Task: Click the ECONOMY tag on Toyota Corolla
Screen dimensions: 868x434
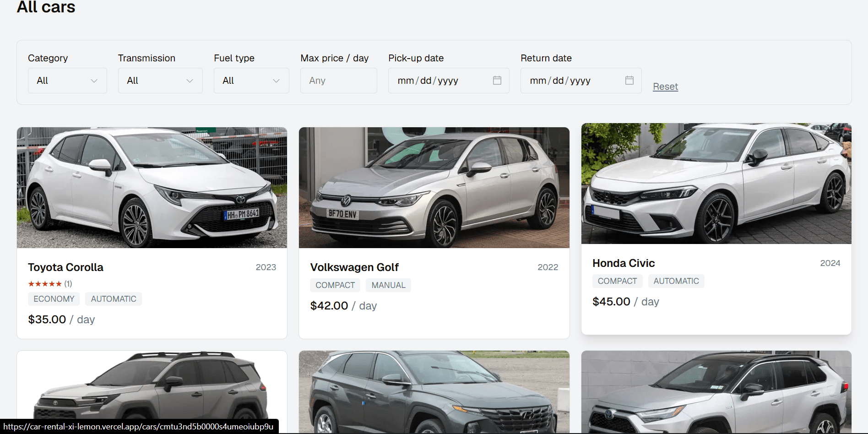Action: click(x=54, y=299)
